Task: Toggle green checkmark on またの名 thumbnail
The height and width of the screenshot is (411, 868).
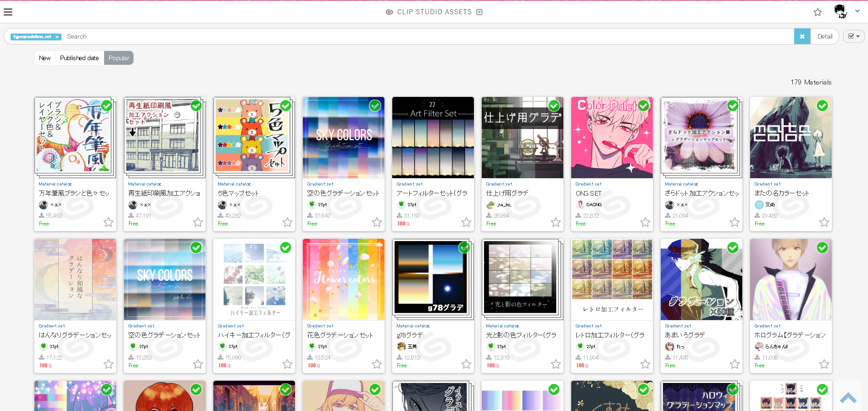Action: coord(822,106)
